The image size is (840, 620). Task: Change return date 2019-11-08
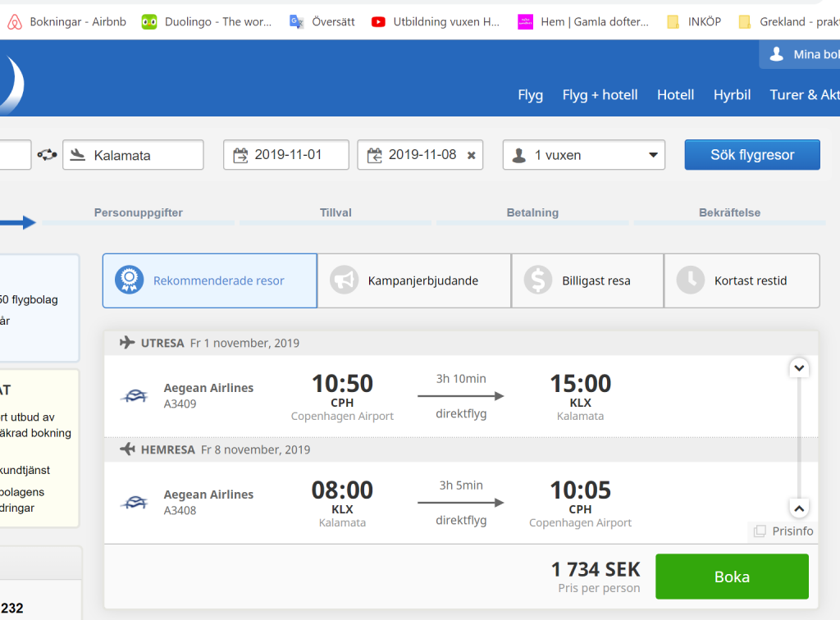tap(420, 155)
